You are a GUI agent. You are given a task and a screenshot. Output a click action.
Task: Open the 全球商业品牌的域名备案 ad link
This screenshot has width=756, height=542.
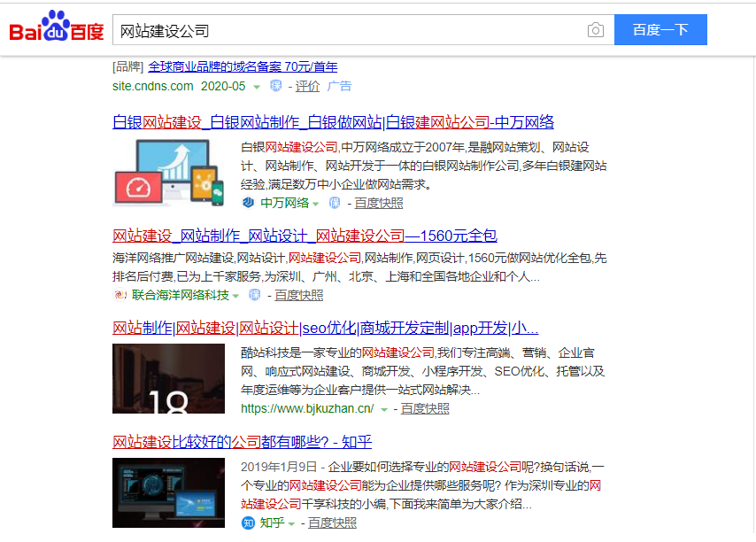coord(243,66)
